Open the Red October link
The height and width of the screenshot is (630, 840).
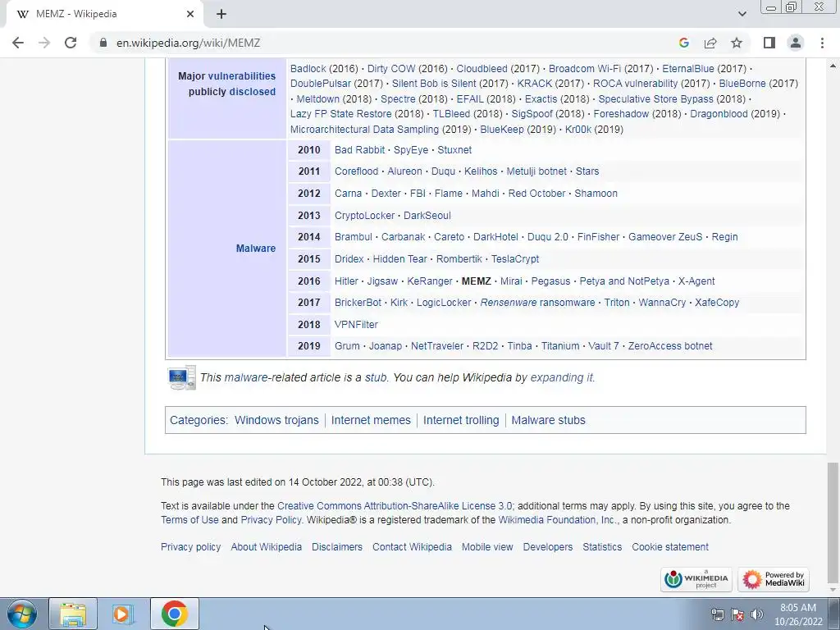pos(536,194)
